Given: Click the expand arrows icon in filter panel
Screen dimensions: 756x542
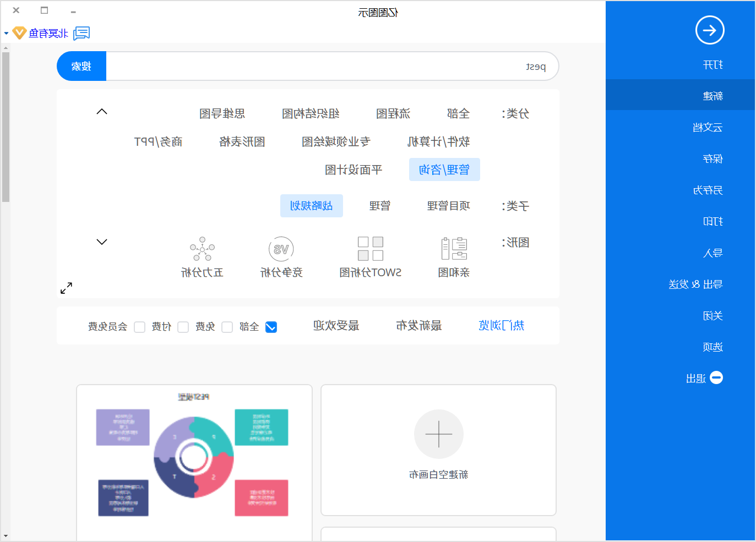Looking at the screenshot, I should click(67, 288).
